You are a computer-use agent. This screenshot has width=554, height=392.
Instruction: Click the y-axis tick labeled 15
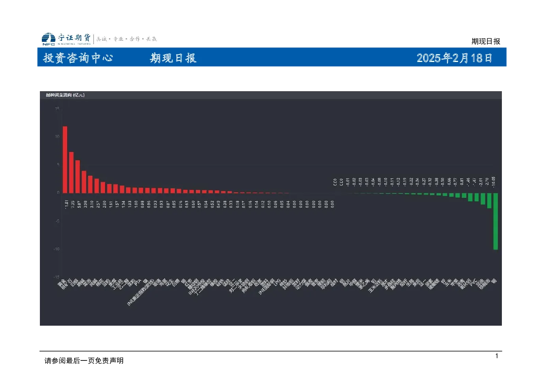tap(57, 108)
